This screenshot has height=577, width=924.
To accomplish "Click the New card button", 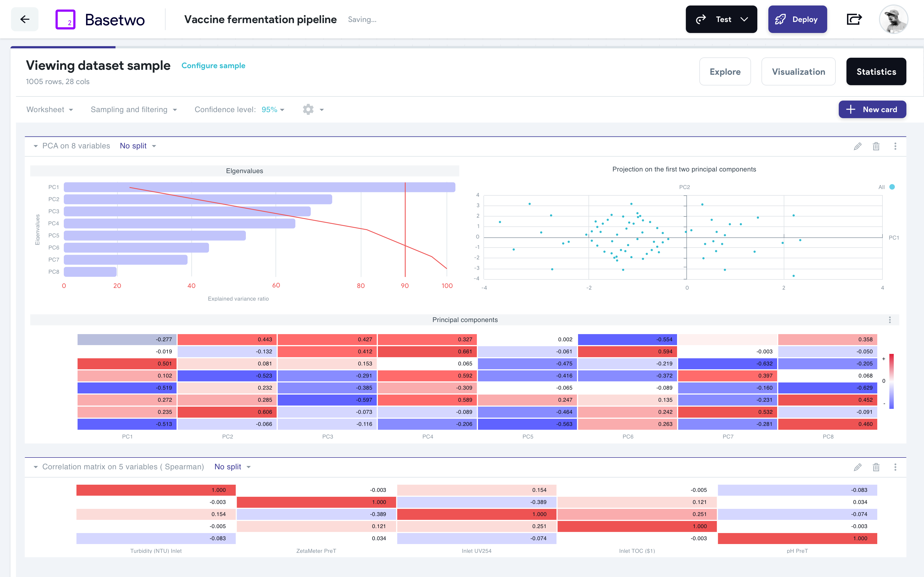I will tap(872, 110).
